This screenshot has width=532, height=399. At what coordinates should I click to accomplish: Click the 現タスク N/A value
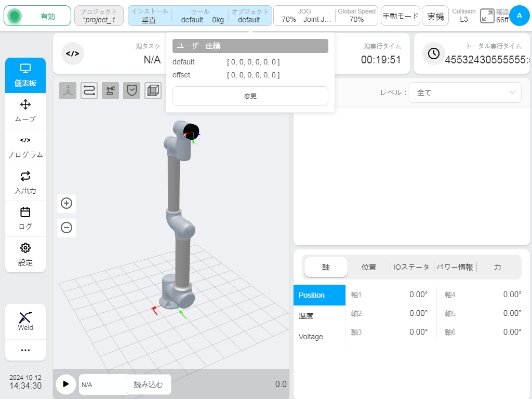pos(152,60)
